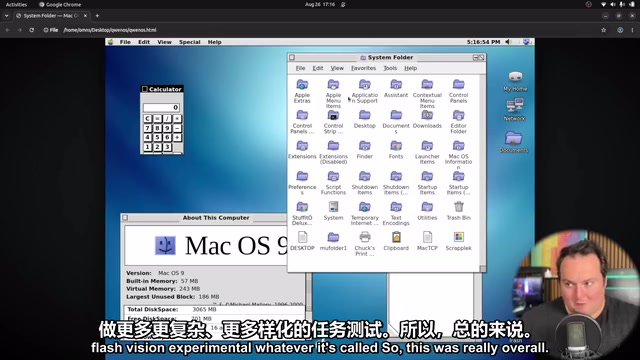Click the 3 key on Calculator
Image resolution: width=640 pixels, height=360 pixels.
pos(167,147)
